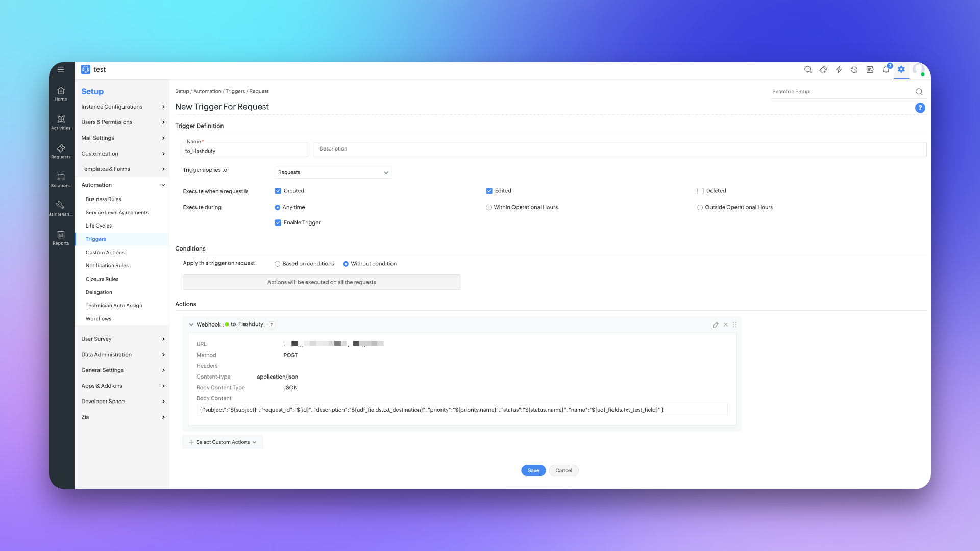Remove the webhook action with X icon
Viewport: 980px width, 551px height.
(725, 325)
